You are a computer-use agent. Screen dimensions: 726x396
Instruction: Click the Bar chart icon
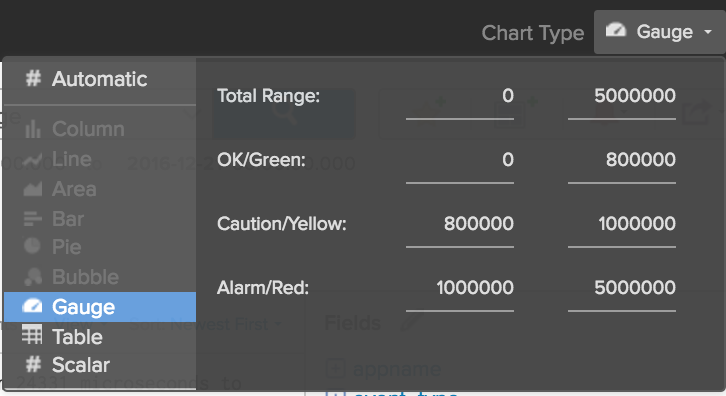(33, 218)
